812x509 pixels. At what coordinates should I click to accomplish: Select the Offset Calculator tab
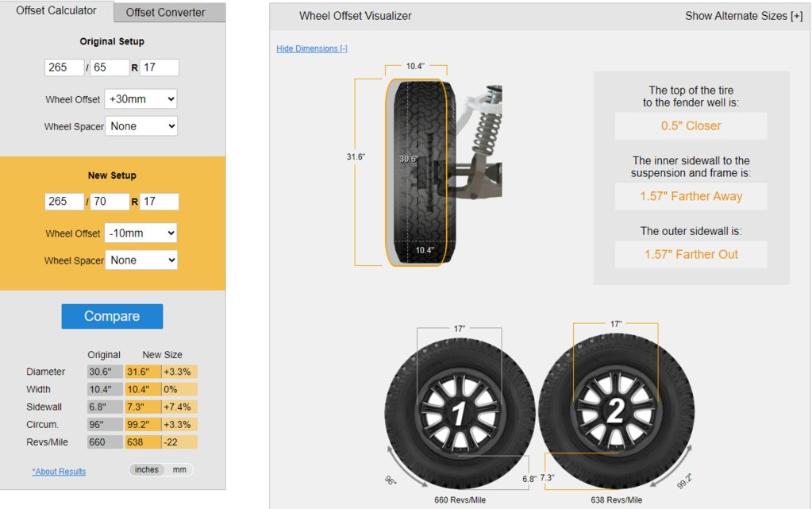click(56, 11)
